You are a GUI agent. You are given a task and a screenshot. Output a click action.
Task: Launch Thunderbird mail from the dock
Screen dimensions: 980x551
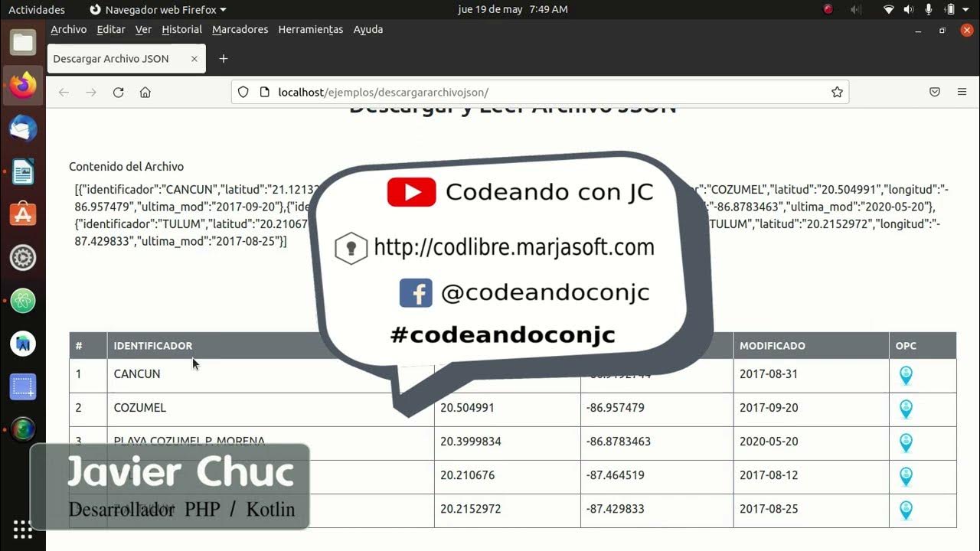23,129
